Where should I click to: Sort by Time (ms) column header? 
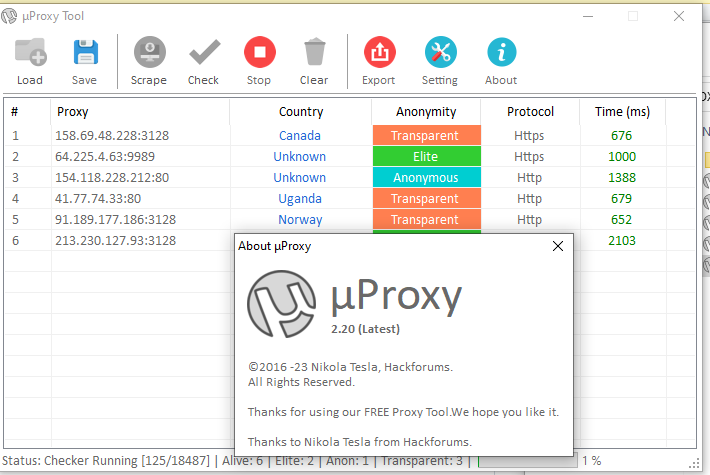(622, 112)
